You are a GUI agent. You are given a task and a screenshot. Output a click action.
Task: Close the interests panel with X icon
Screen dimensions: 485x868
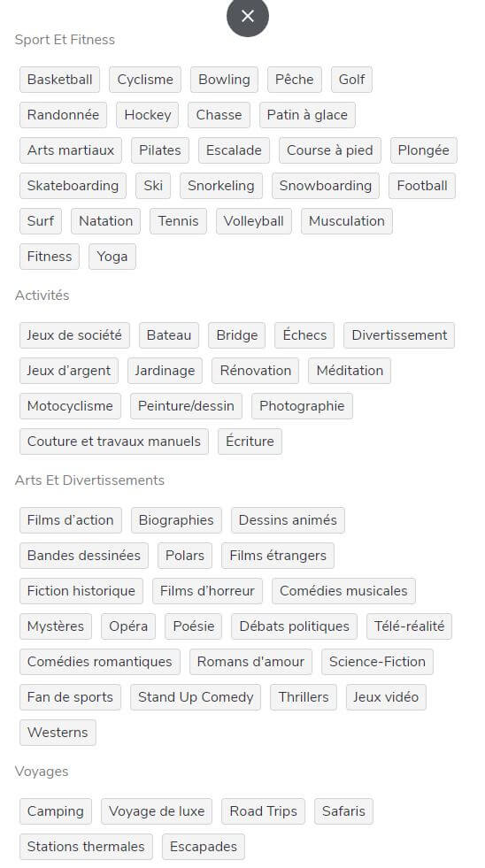pyautogui.click(x=248, y=16)
